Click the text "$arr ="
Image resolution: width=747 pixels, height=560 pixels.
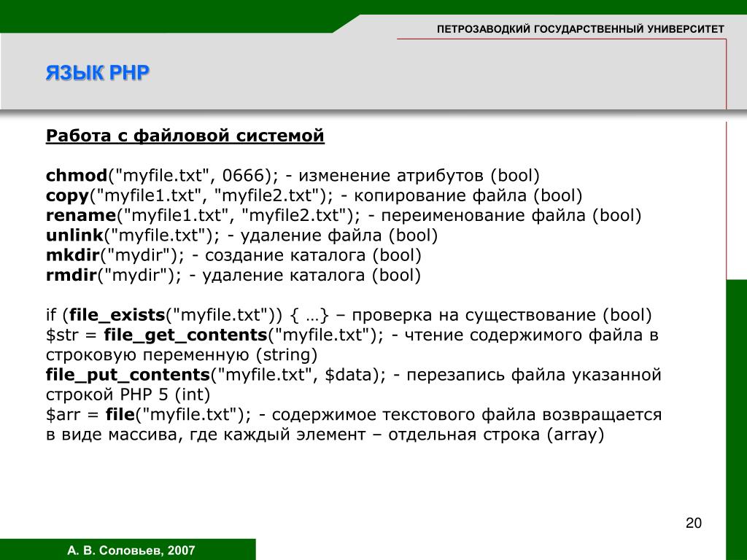72,415
